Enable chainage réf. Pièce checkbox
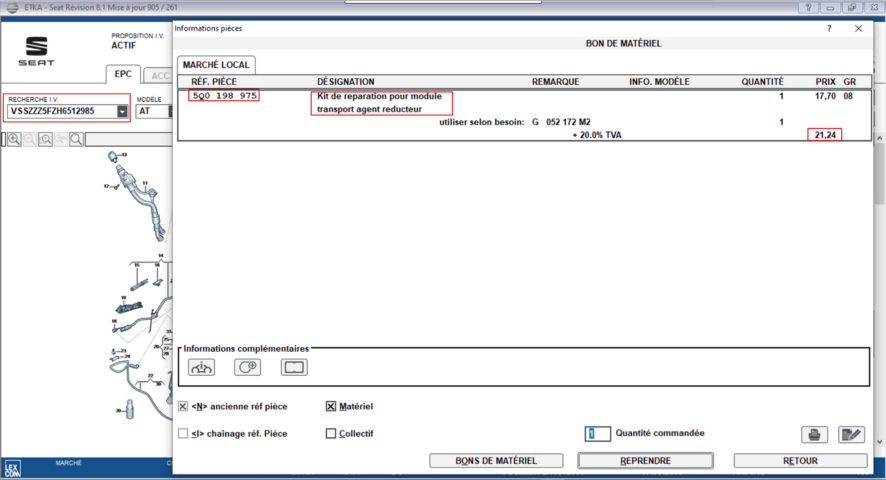The height and width of the screenshot is (480, 886). 183,433
